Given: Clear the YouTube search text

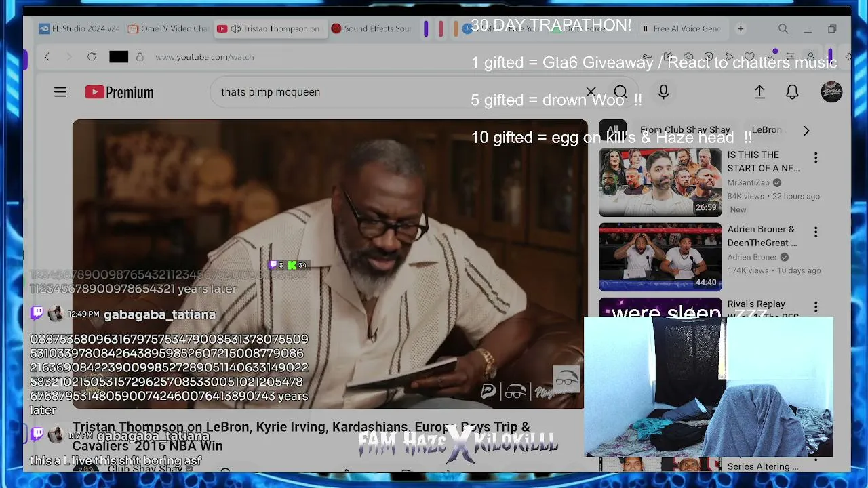Looking at the screenshot, I should click(x=591, y=92).
